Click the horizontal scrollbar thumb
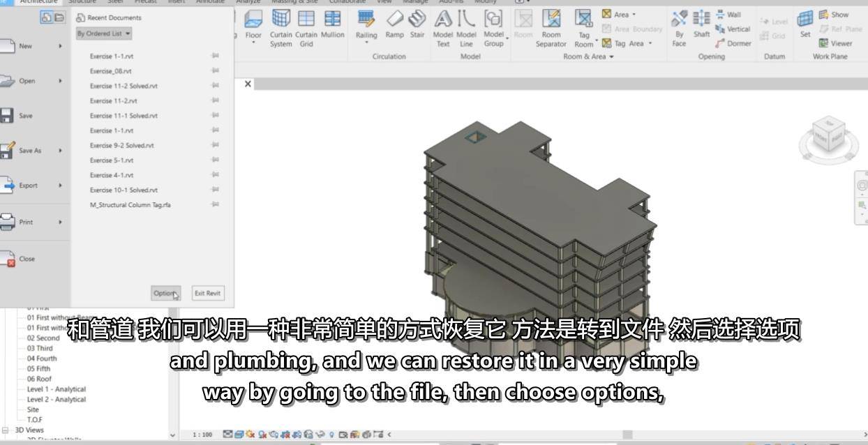The image size is (868, 445). (x=627, y=435)
